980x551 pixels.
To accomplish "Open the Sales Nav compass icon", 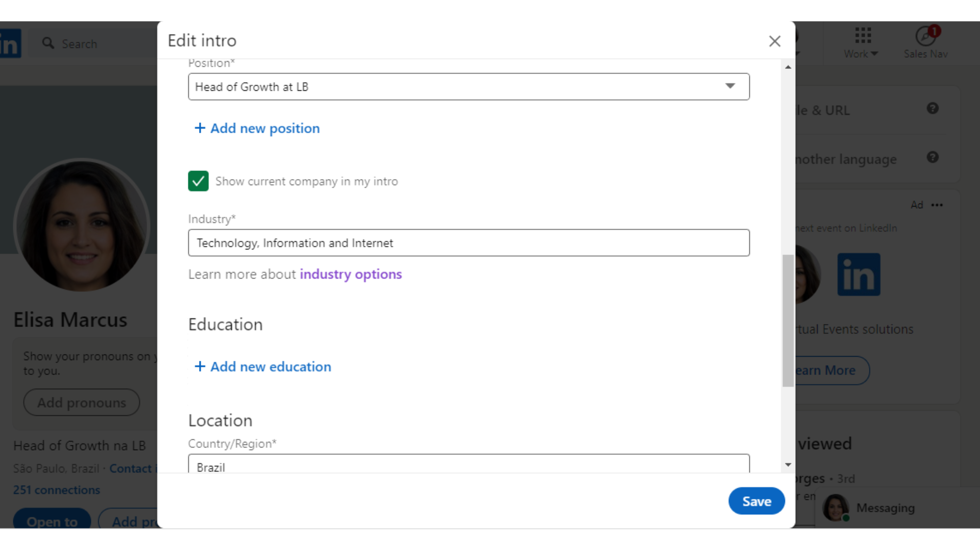I will pos(925,37).
